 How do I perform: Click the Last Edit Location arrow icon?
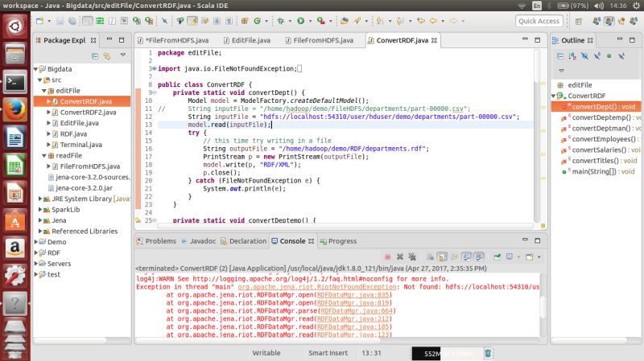[421, 21]
